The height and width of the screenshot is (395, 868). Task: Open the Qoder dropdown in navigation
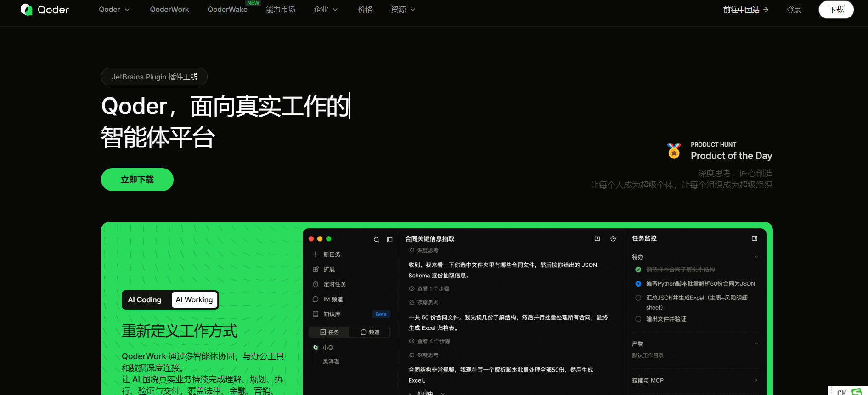(114, 10)
